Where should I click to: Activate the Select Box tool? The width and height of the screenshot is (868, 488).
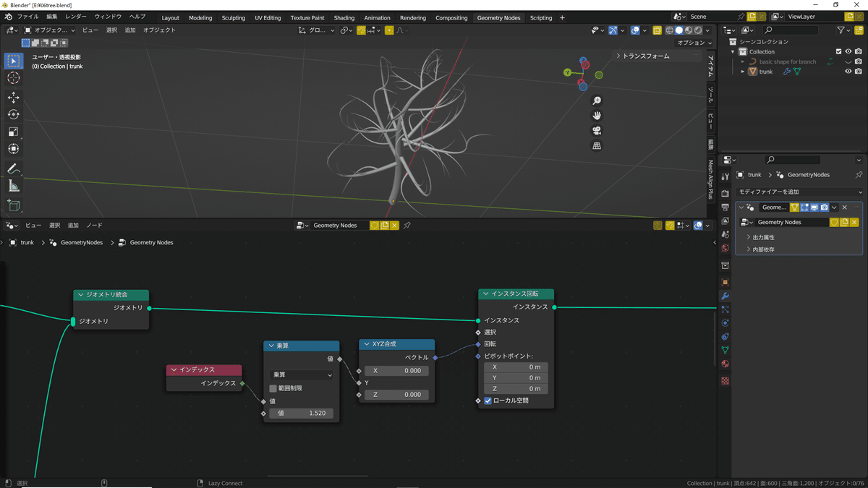(13, 61)
